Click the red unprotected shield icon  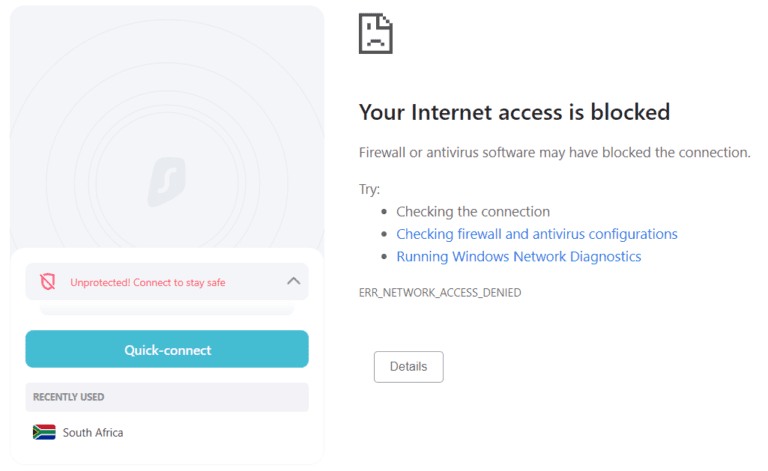click(x=47, y=282)
